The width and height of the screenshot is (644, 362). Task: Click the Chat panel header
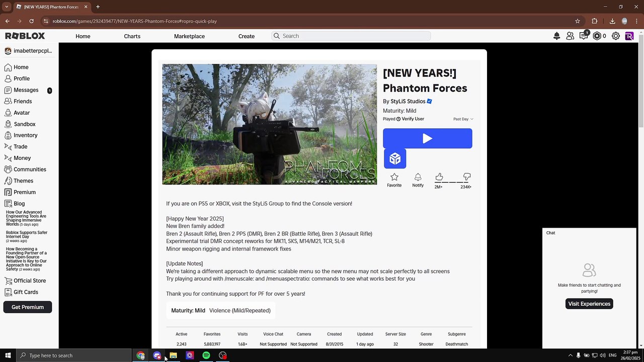coord(589,233)
